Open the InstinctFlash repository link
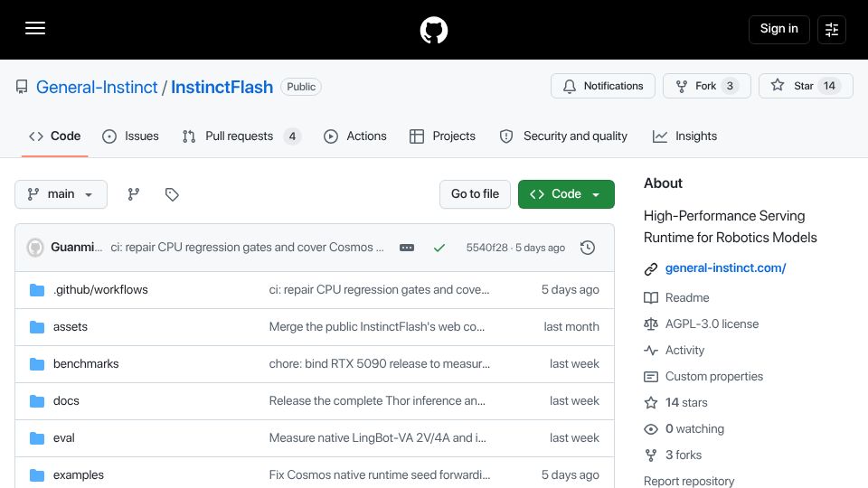The height and width of the screenshot is (488, 868). pyautogui.click(x=222, y=87)
